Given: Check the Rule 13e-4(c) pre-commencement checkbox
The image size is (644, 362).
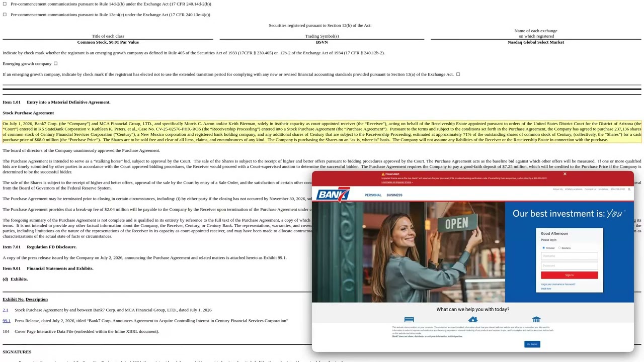Looking at the screenshot, I should pos(5,15).
